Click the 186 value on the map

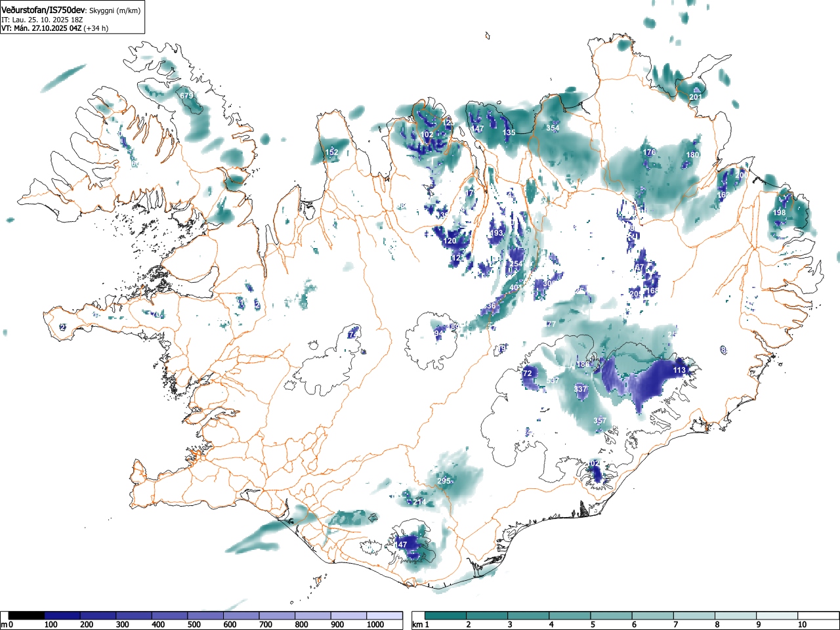click(x=583, y=365)
